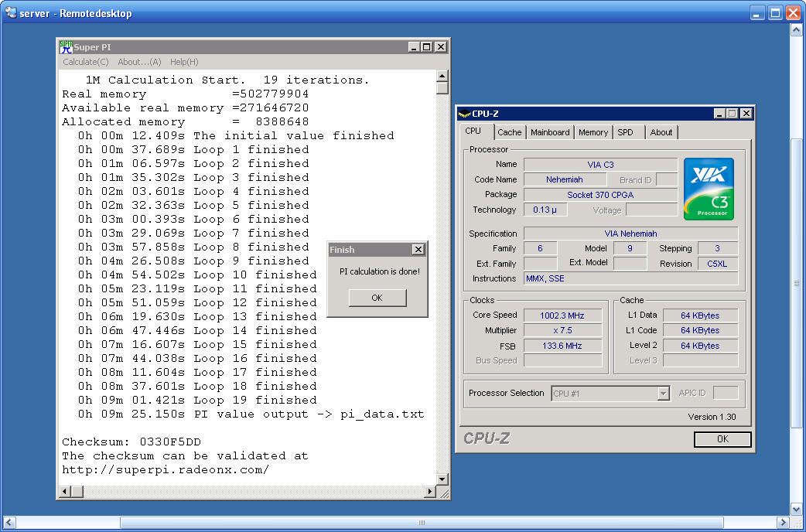Click the Super PI title bar icon

tap(66, 46)
